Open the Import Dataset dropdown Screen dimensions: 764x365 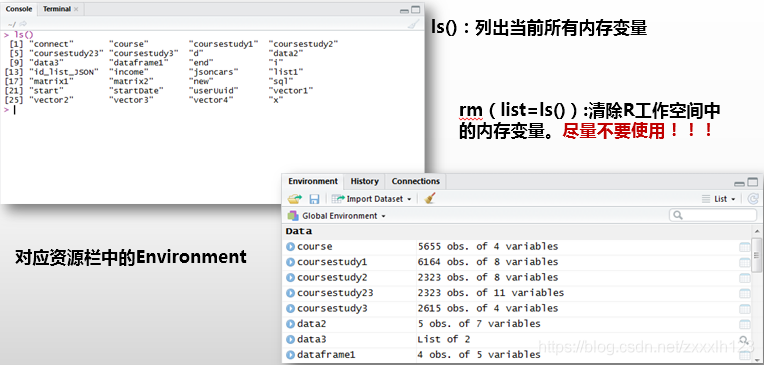pos(371,199)
